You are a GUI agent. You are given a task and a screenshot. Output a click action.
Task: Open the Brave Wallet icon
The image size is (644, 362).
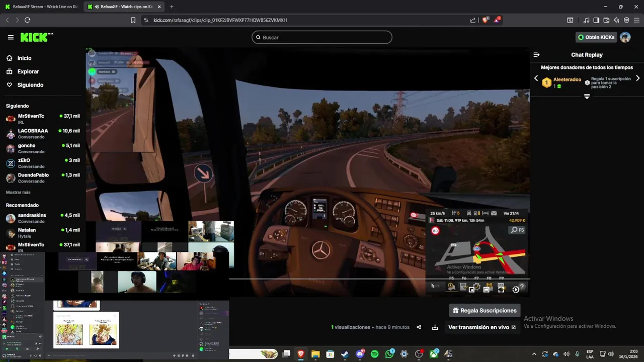pyautogui.click(x=606, y=20)
